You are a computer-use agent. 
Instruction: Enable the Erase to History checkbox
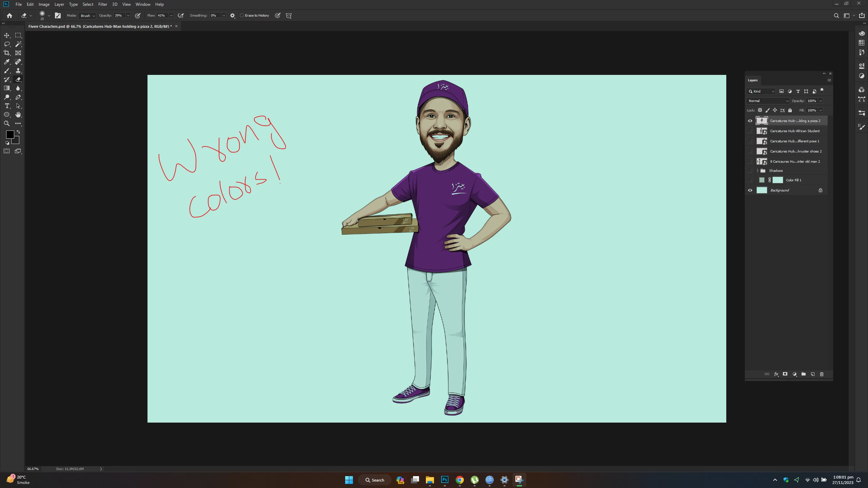click(x=242, y=16)
